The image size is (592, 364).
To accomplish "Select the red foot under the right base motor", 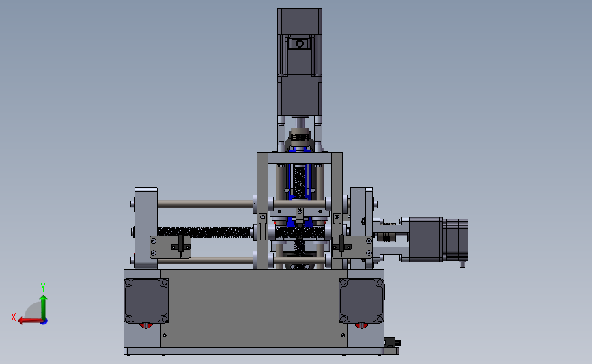I will (x=361, y=326).
